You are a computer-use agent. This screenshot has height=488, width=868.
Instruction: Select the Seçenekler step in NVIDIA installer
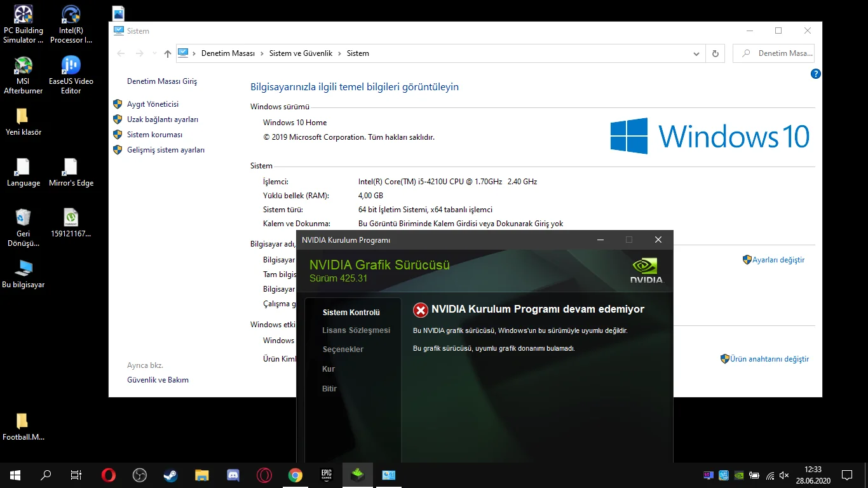coord(342,349)
